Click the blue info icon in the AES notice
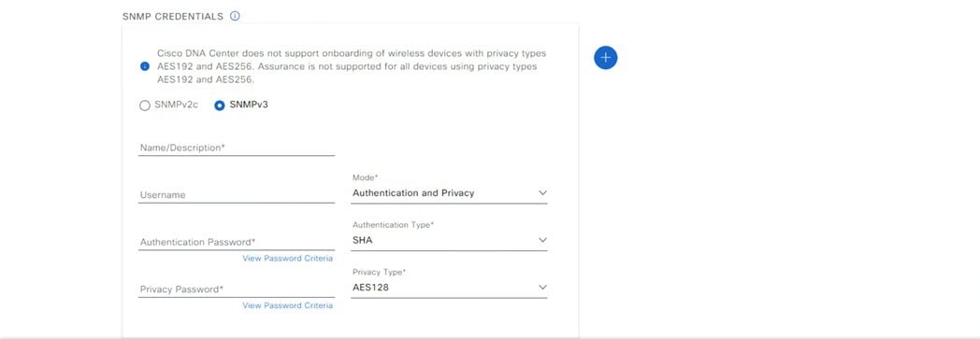 145,66
